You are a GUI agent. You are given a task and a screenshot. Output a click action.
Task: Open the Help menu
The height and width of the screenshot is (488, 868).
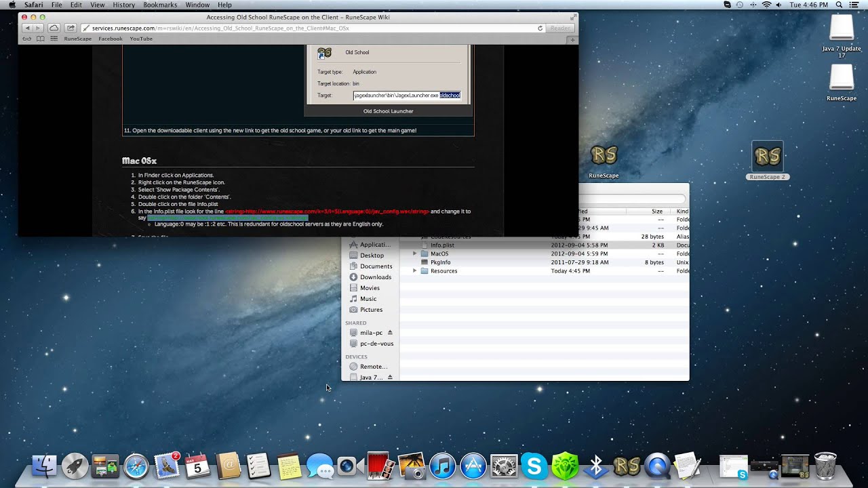click(x=224, y=5)
